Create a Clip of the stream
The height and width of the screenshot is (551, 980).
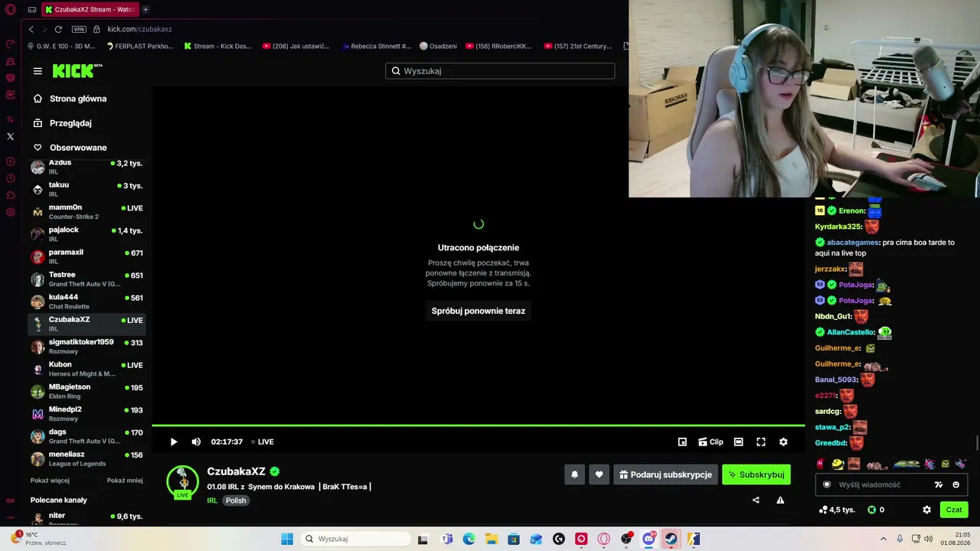point(711,442)
